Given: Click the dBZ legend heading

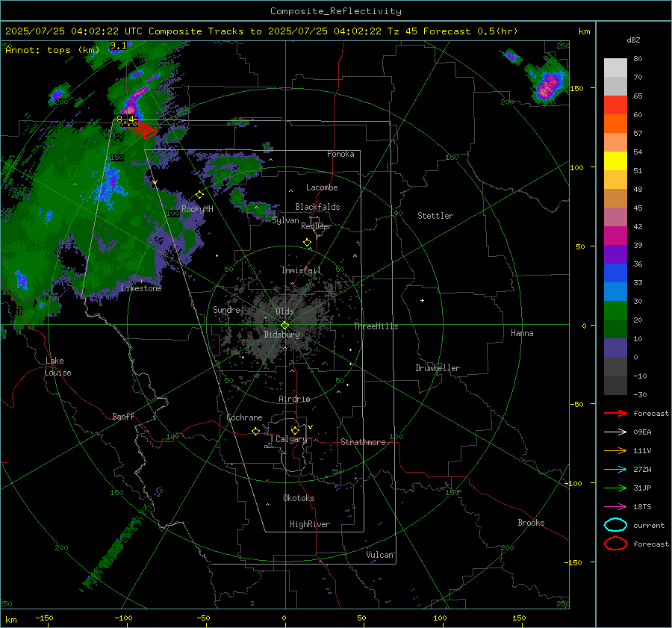Looking at the screenshot, I should [633, 40].
